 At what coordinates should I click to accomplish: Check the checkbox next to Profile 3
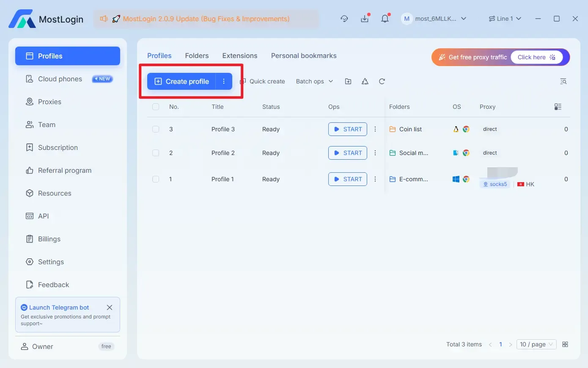(155, 129)
